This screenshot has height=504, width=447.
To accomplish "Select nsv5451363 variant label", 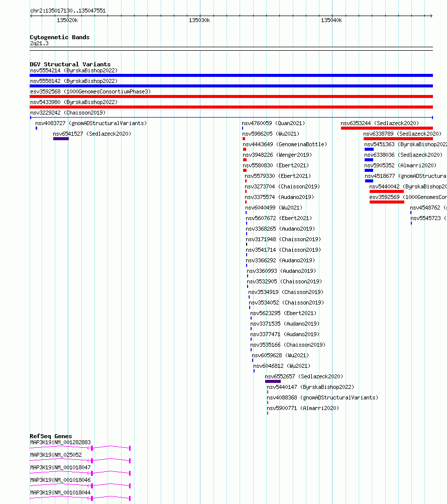I will pyautogui.click(x=405, y=144).
